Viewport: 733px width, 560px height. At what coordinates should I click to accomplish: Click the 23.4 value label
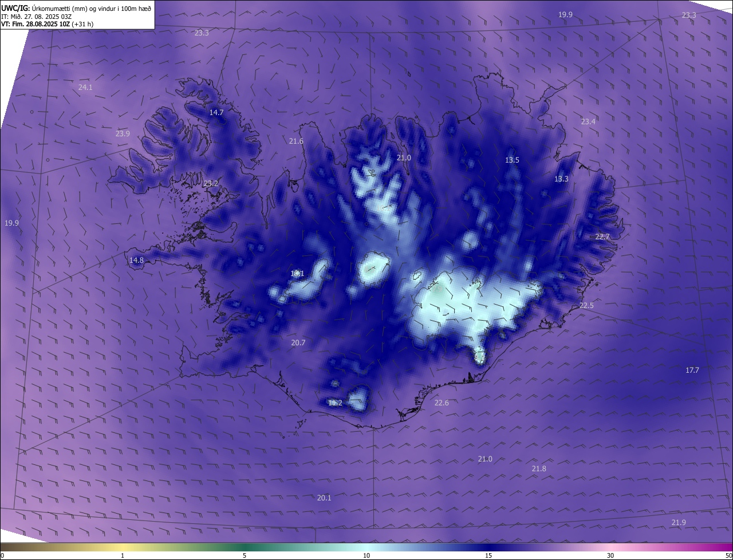click(x=588, y=122)
